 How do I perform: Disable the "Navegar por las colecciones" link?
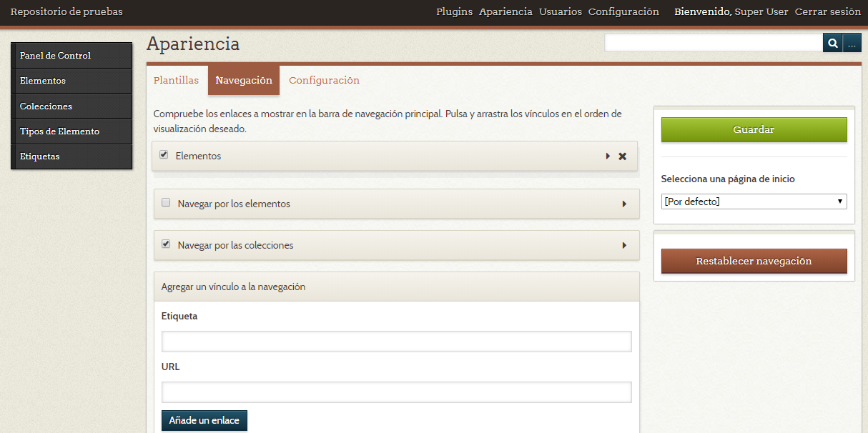point(165,244)
